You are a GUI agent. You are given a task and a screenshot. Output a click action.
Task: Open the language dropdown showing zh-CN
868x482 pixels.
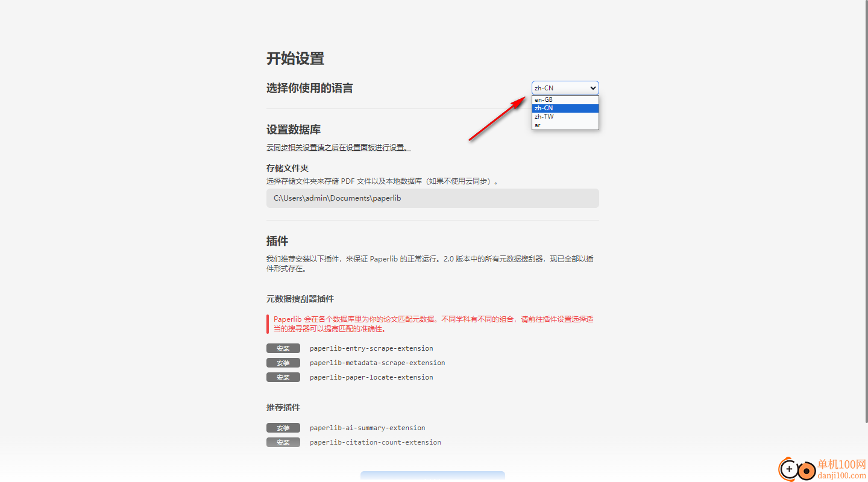click(565, 88)
